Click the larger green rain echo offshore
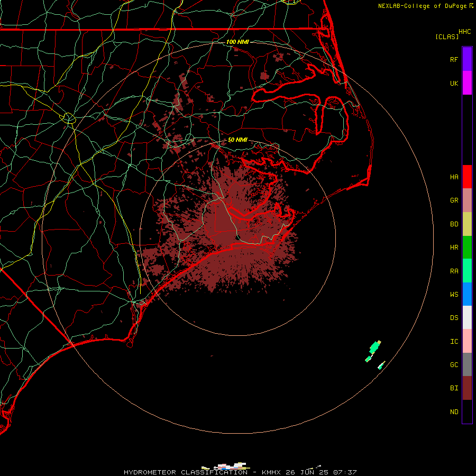This screenshot has height=476, width=476. 375,347
